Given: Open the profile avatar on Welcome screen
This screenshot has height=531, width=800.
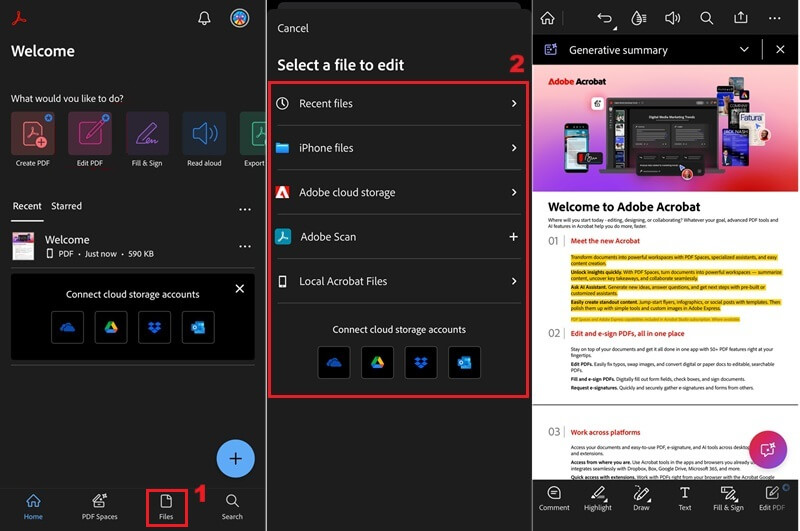Looking at the screenshot, I should pos(239,18).
